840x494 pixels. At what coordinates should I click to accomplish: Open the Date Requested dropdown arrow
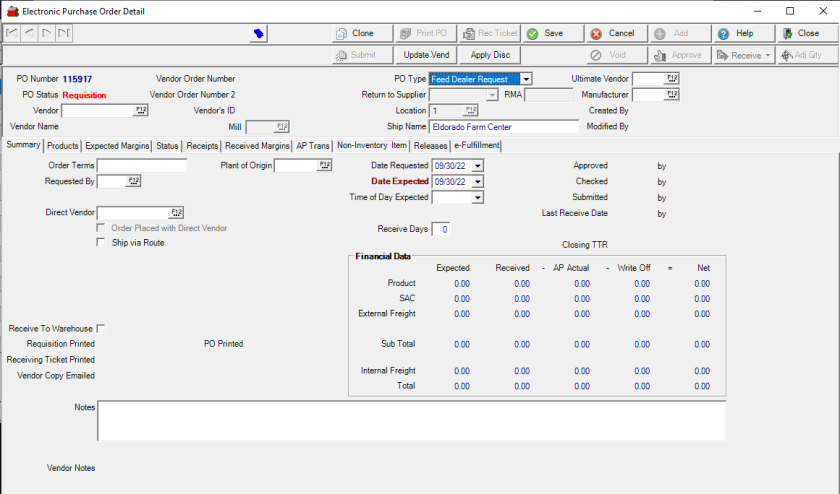pyautogui.click(x=477, y=166)
